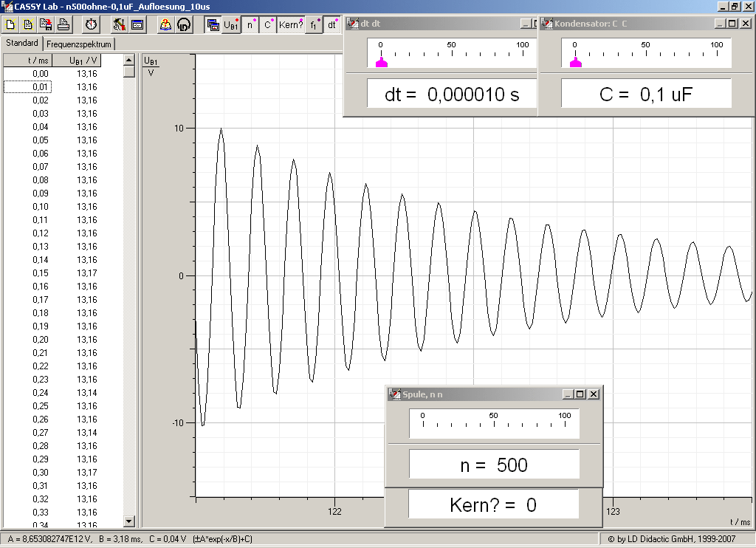This screenshot has height=548, width=756.
Task: Create a new measurement file
Action: [10, 24]
